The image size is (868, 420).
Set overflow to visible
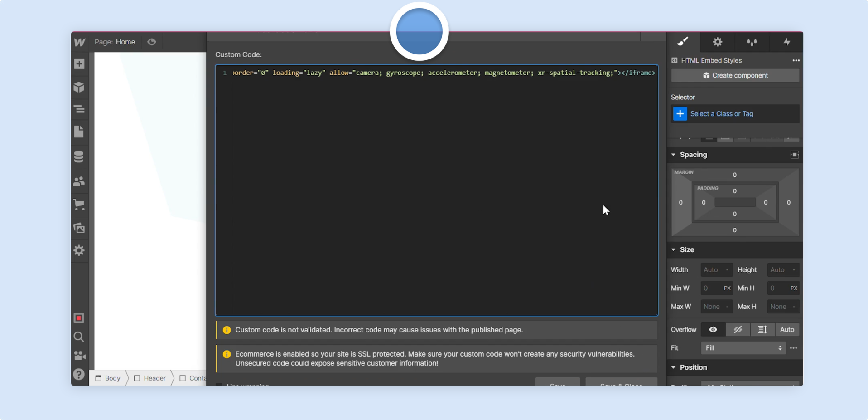point(713,330)
